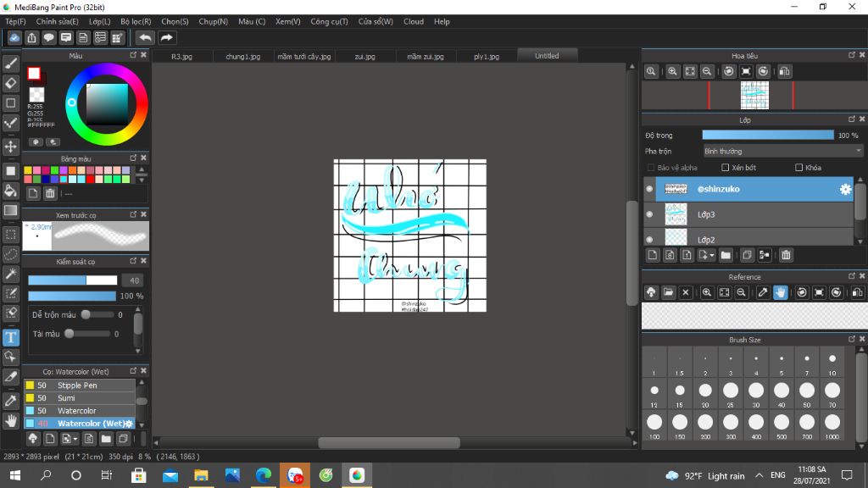The width and height of the screenshot is (868, 488).
Task: Open the Bộ lọc(R) menu
Action: point(136,21)
